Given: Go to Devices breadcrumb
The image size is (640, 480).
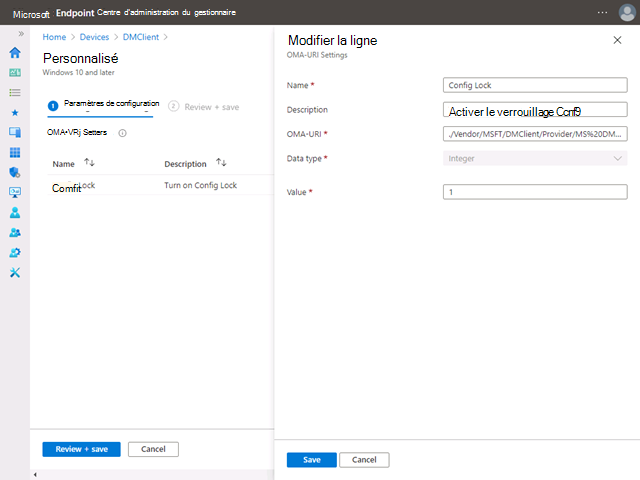Looking at the screenshot, I should click(94, 37).
